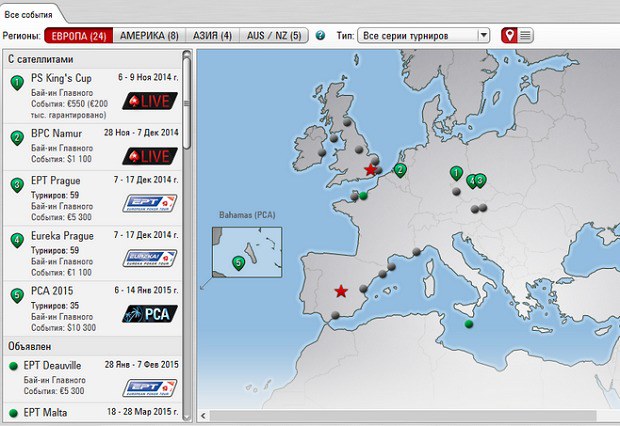Viewport: 620px width, 426px height.
Task: Click the Eureka Poker Tour logo
Action: (x=150, y=258)
